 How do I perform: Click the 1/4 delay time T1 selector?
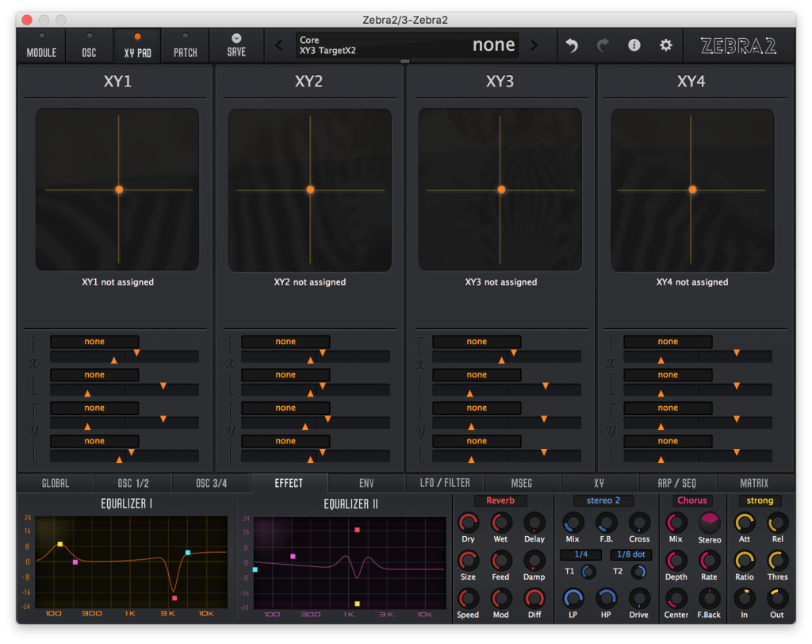coord(581,554)
